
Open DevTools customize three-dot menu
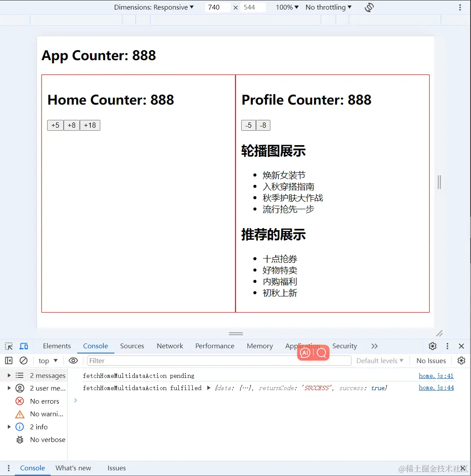pyautogui.click(x=447, y=346)
